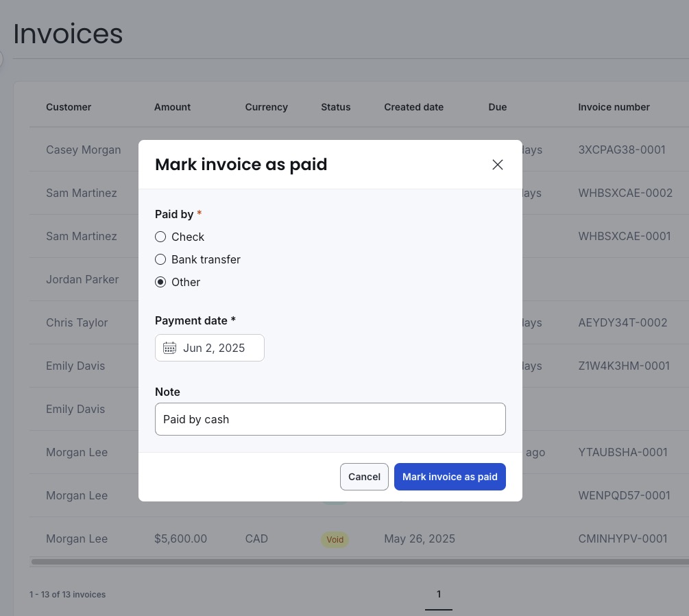The height and width of the screenshot is (616, 689).
Task: Click the Amount column header
Action: point(172,107)
